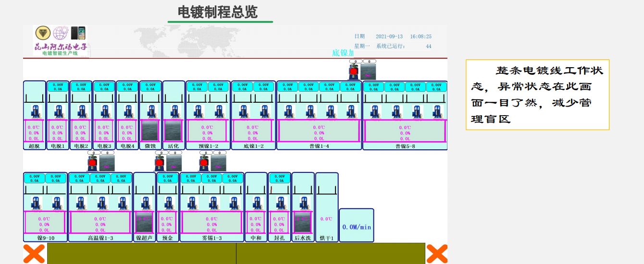Click the pump icon in the 中和 tank

click(256, 203)
